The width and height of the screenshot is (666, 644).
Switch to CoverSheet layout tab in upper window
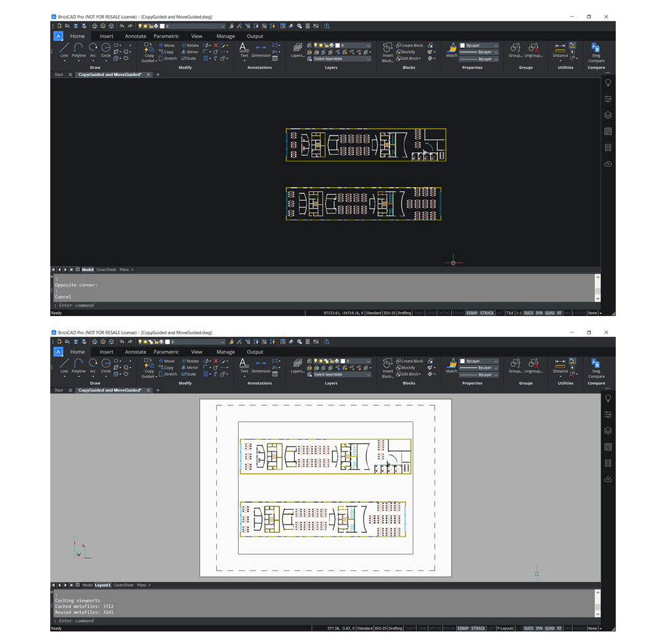(106, 270)
